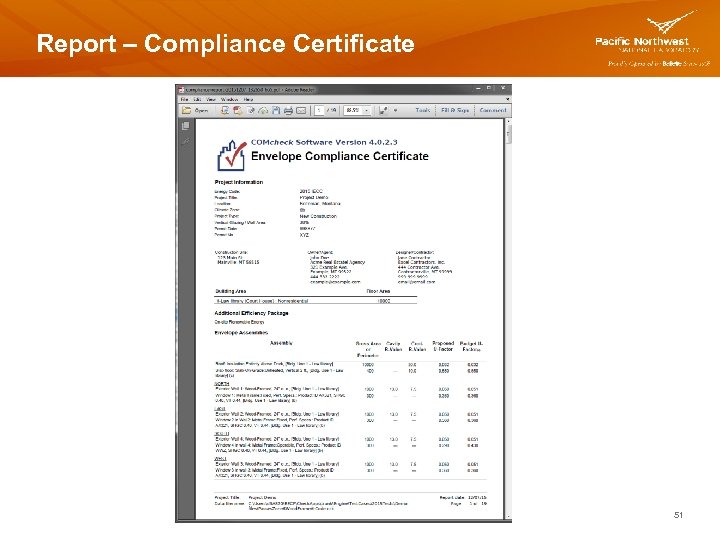Click the Save floppy disk icon

pyautogui.click(x=276, y=110)
